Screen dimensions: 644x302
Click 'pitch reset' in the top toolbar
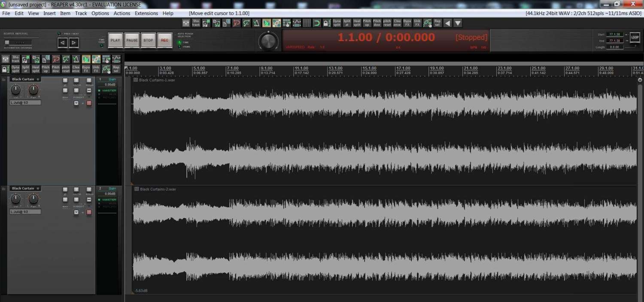pos(387,23)
